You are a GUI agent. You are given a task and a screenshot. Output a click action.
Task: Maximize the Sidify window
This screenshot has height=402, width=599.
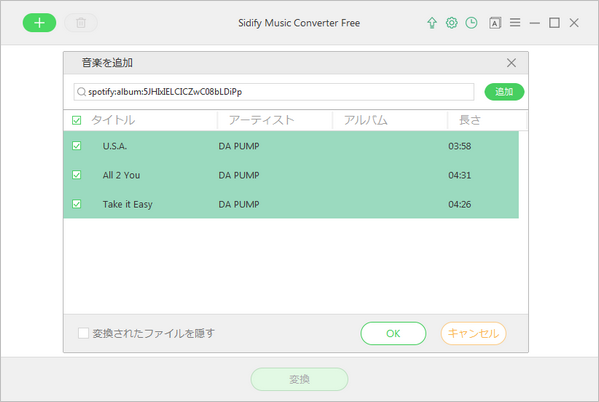click(554, 23)
